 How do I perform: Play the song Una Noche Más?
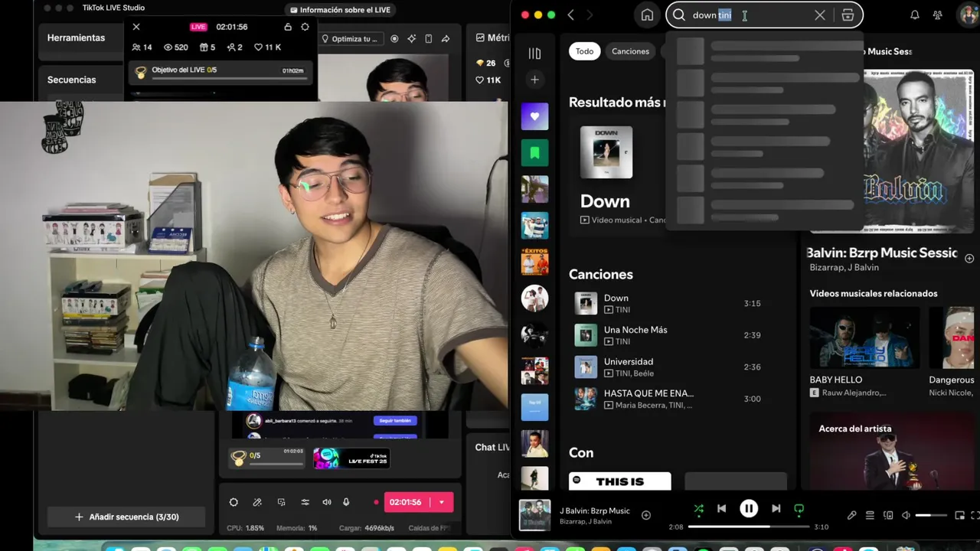[x=666, y=335]
